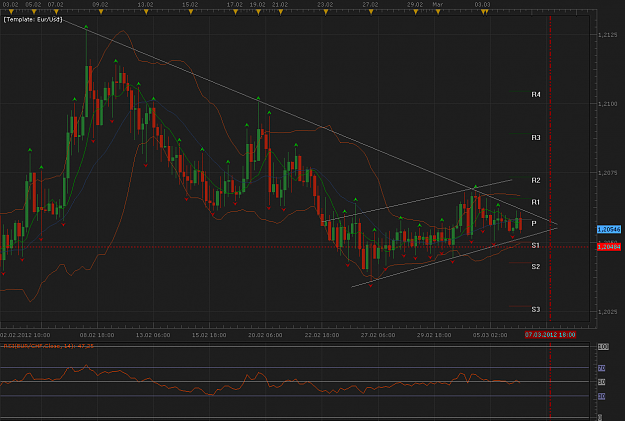The height and width of the screenshot is (421, 625).
Task: Click the 08.02 18:00 time axis label
Action: (97, 335)
